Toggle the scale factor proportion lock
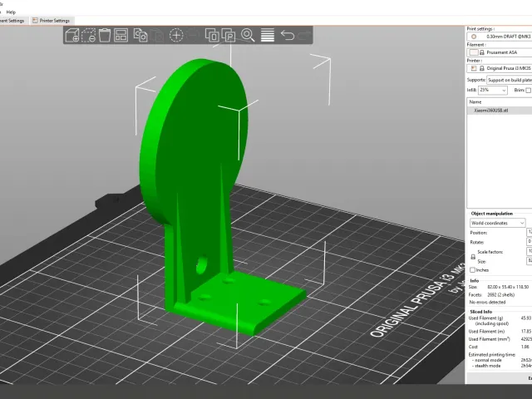The width and height of the screenshot is (532, 399). tap(473, 257)
